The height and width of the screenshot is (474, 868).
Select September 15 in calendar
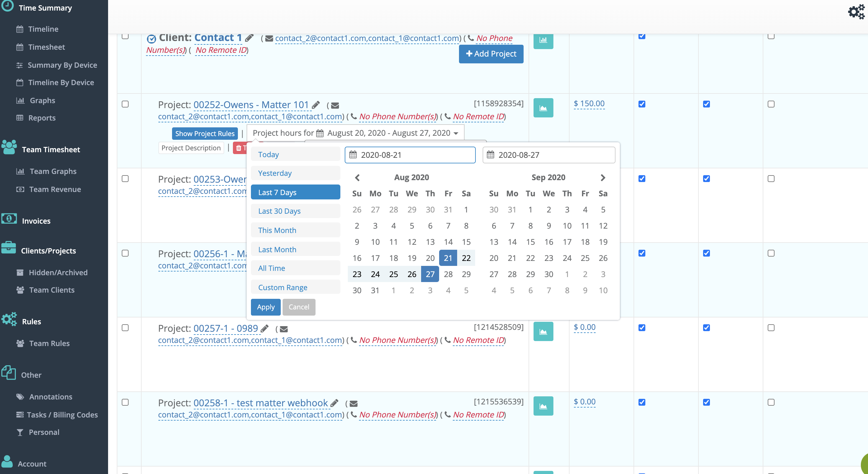(530, 242)
